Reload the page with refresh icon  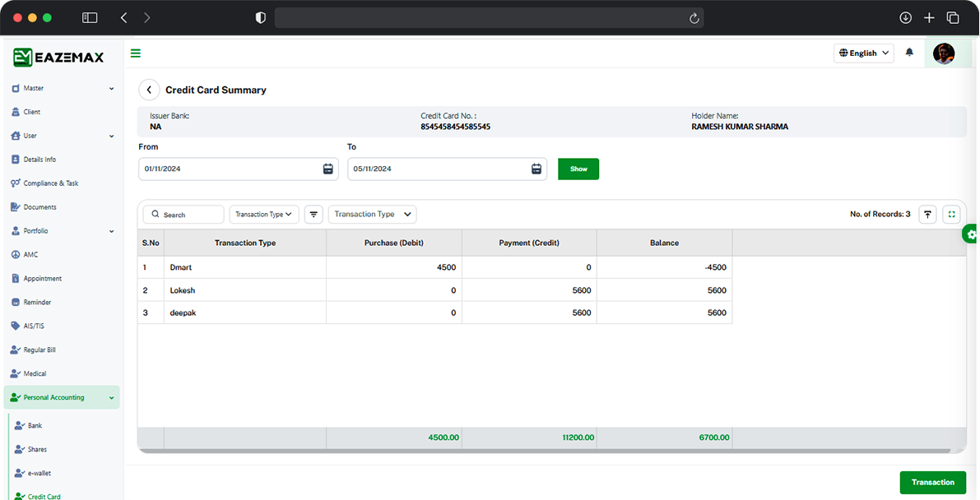(x=694, y=19)
